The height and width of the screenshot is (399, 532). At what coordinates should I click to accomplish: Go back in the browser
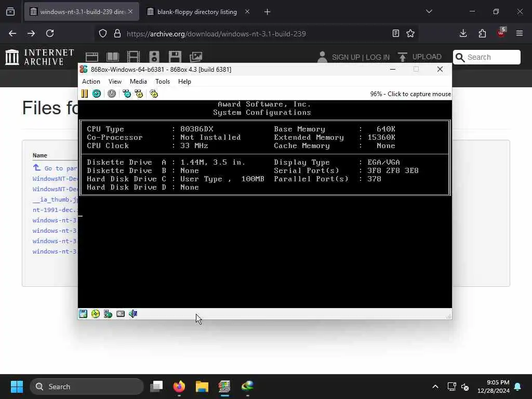(12, 33)
